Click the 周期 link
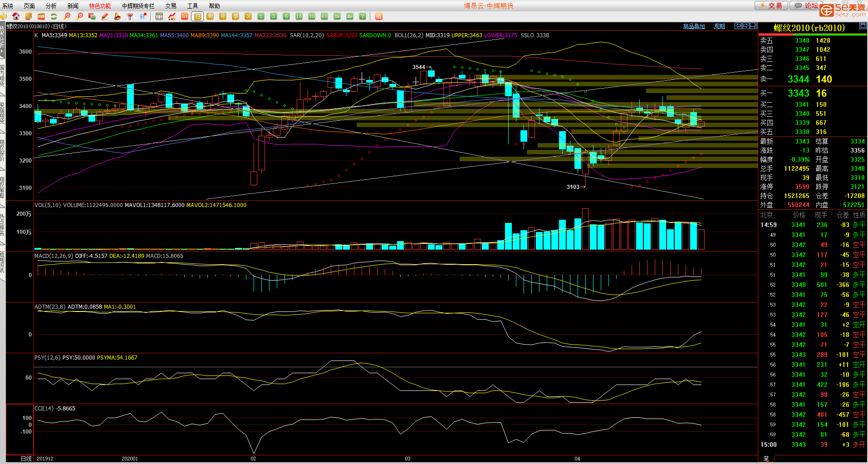Image resolution: width=868 pixels, height=464 pixels. click(720, 26)
